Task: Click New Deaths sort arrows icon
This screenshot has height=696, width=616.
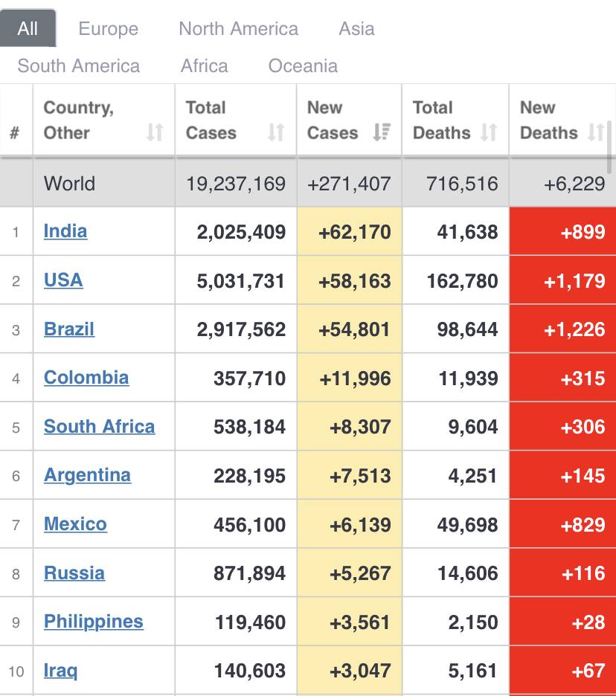Action: click(x=596, y=132)
